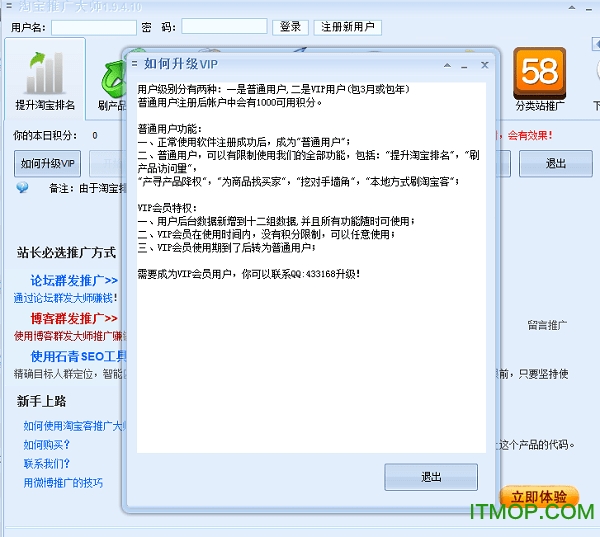
Task: Click the 普通用户功能 heading in dialog
Action: [x=170, y=129]
